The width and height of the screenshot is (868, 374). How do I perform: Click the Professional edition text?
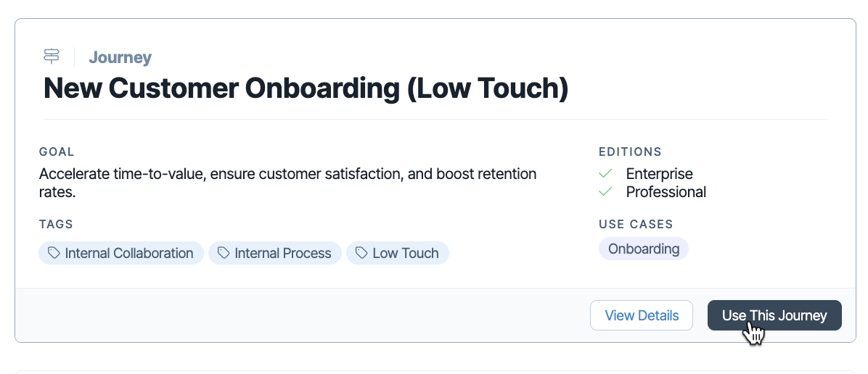666,192
